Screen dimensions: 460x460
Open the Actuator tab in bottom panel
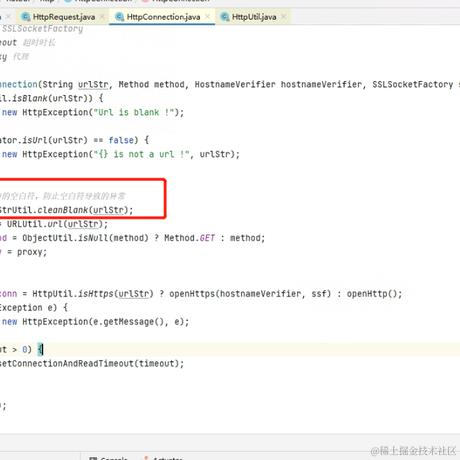(x=164, y=458)
